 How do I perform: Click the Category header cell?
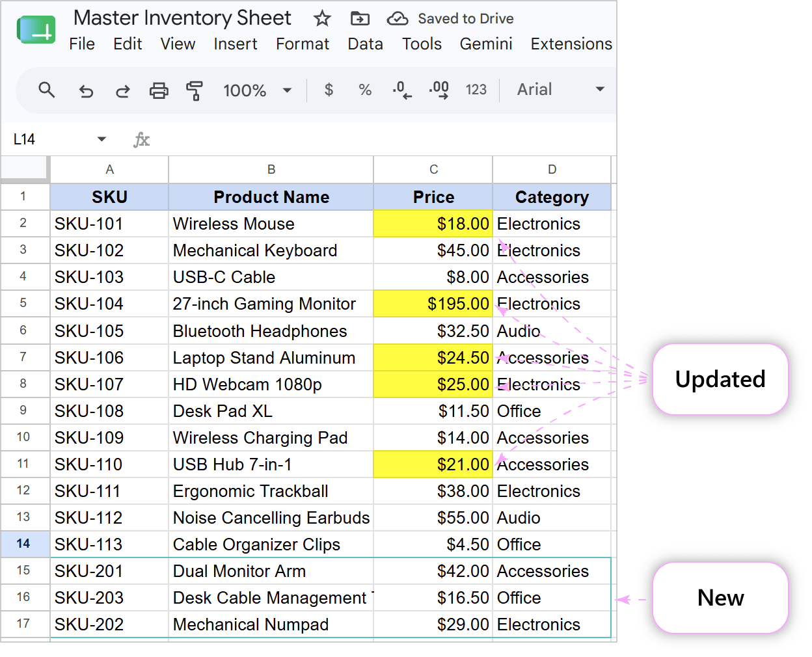coord(552,197)
